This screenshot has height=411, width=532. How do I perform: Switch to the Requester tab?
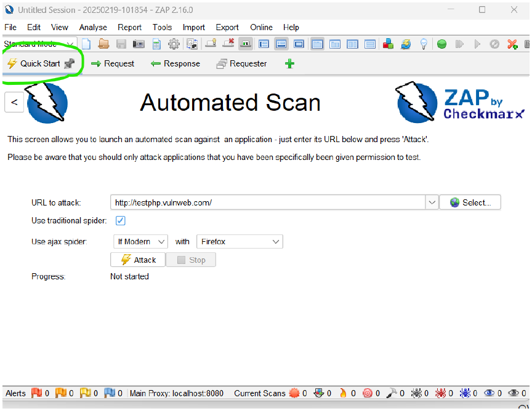pyautogui.click(x=241, y=63)
